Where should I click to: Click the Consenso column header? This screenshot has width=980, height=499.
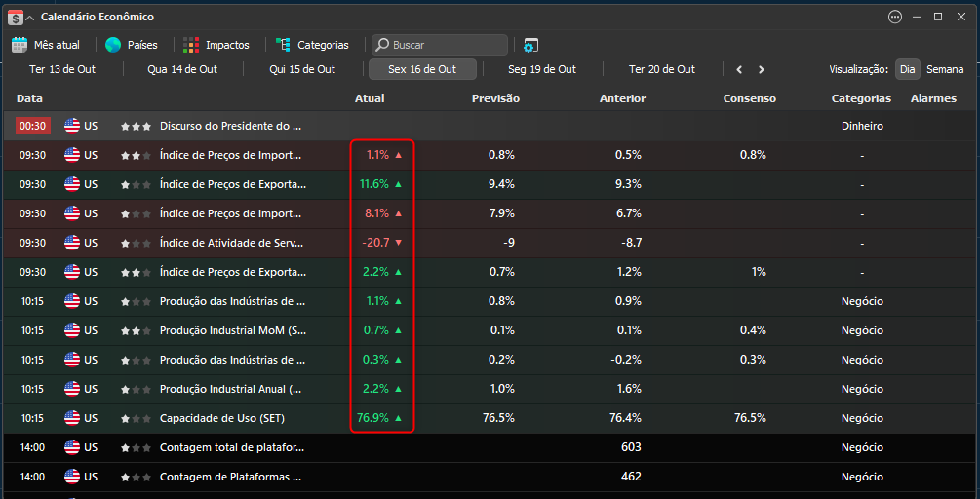[x=749, y=98]
